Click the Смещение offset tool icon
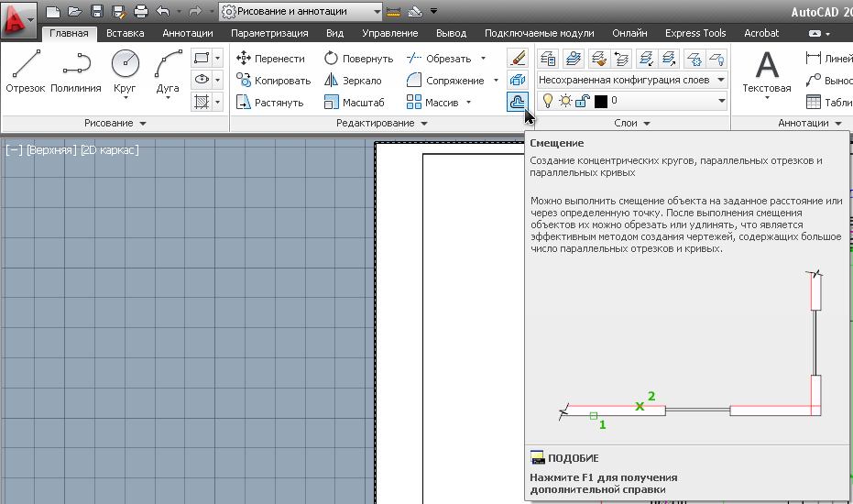This screenshot has height=504, width=853. [518, 102]
